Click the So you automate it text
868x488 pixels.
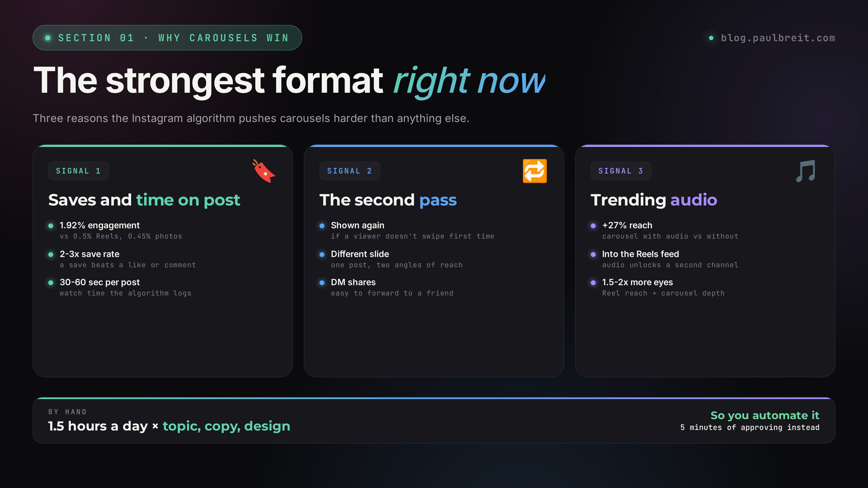click(765, 416)
